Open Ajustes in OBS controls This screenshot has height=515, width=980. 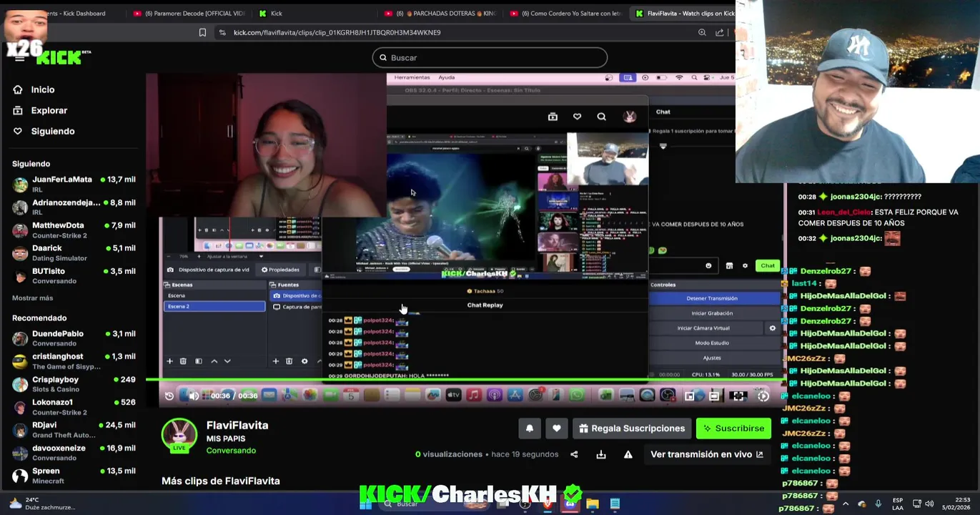point(712,358)
